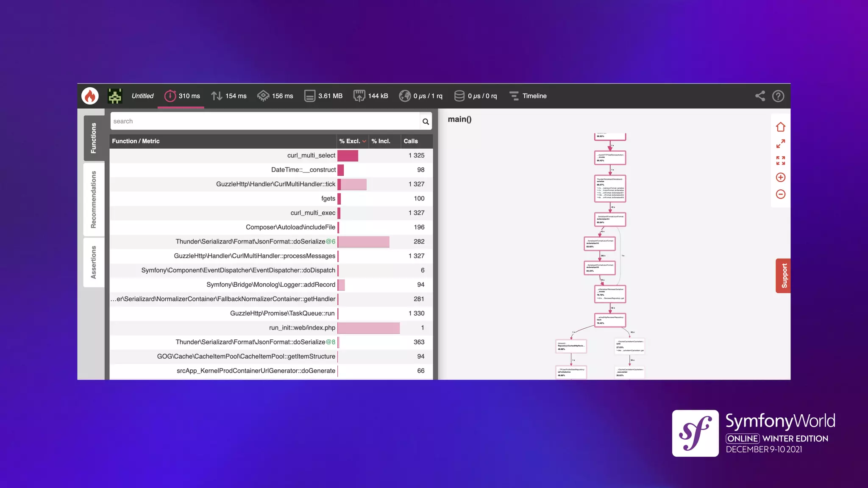This screenshot has height=488, width=868.
Task: Open the help question mark icon
Action: pyautogui.click(x=778, y=96)
